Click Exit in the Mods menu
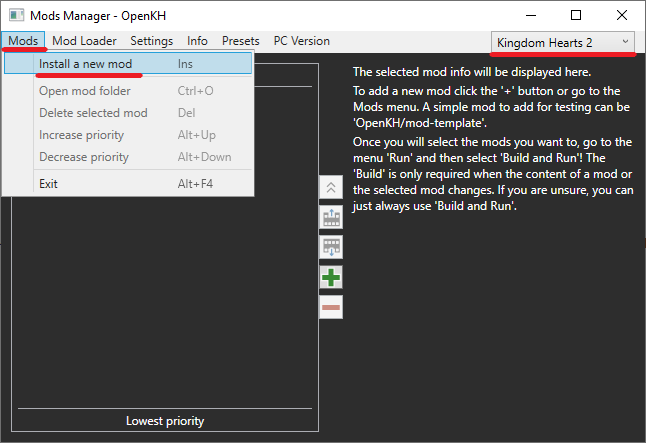 [48, 184]
